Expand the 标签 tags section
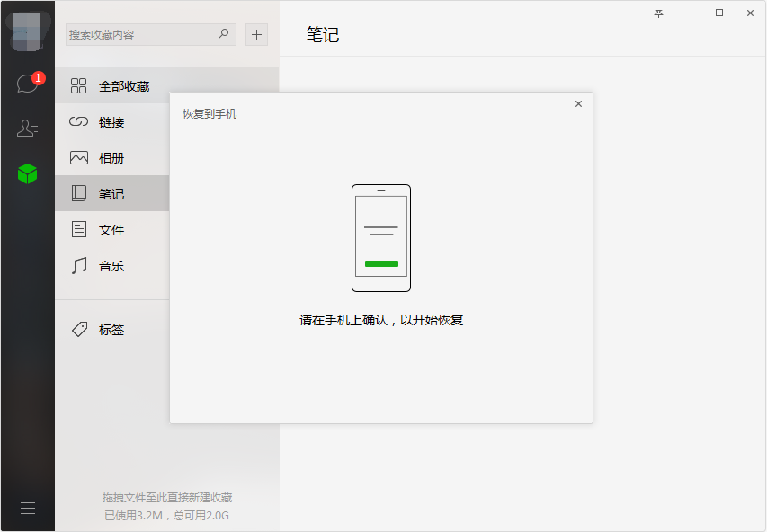This screenshot has width=767, height=532. point(112,330)
